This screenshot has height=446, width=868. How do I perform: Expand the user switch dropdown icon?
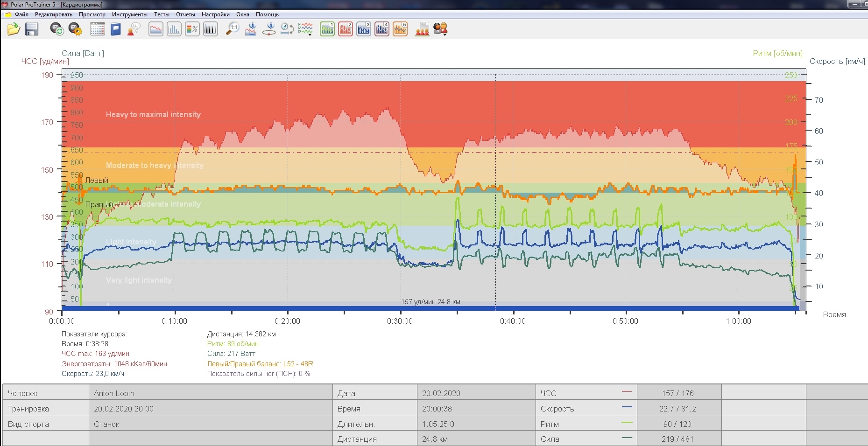pyautogui.click(x=440, y=29)
